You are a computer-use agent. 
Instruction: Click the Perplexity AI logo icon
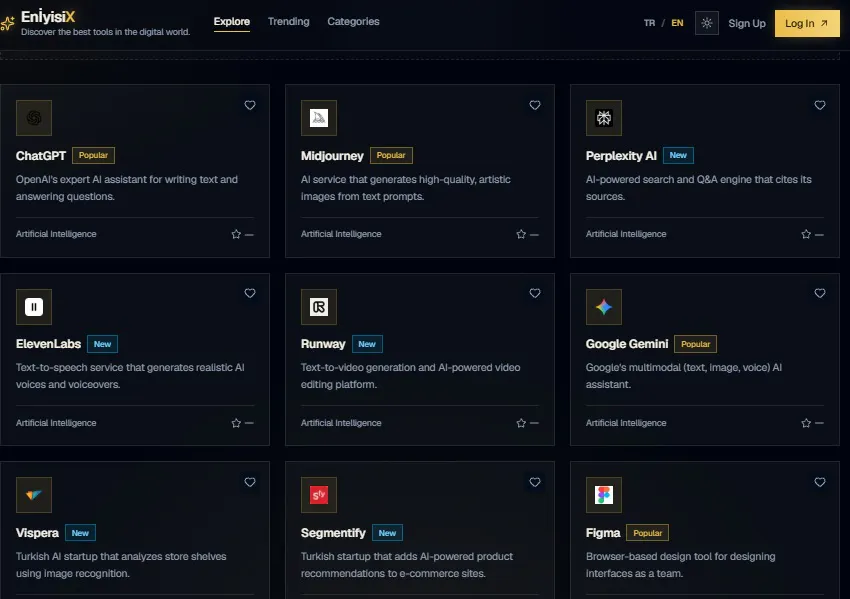[x=604, y=118]
